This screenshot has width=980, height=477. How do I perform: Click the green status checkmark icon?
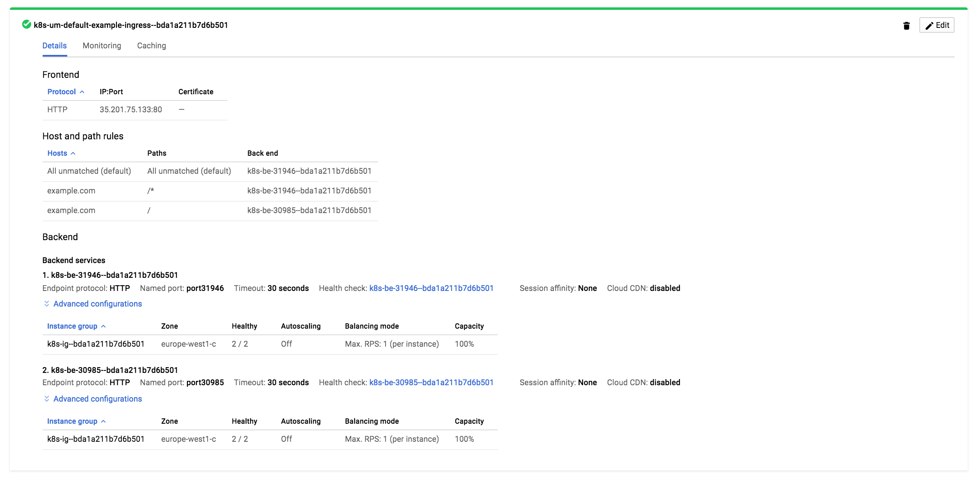(27, 25)
